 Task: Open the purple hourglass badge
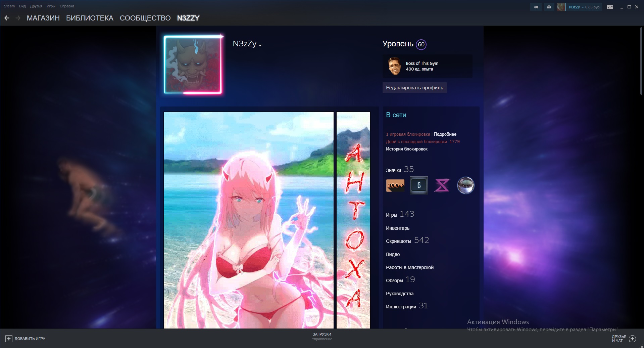tap(442, 185)
